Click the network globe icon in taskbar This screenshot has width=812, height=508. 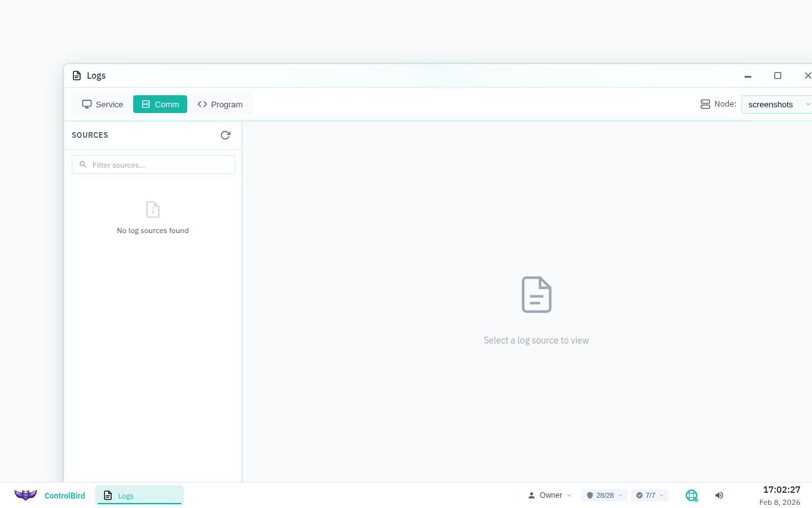click(x=691, y=495)
